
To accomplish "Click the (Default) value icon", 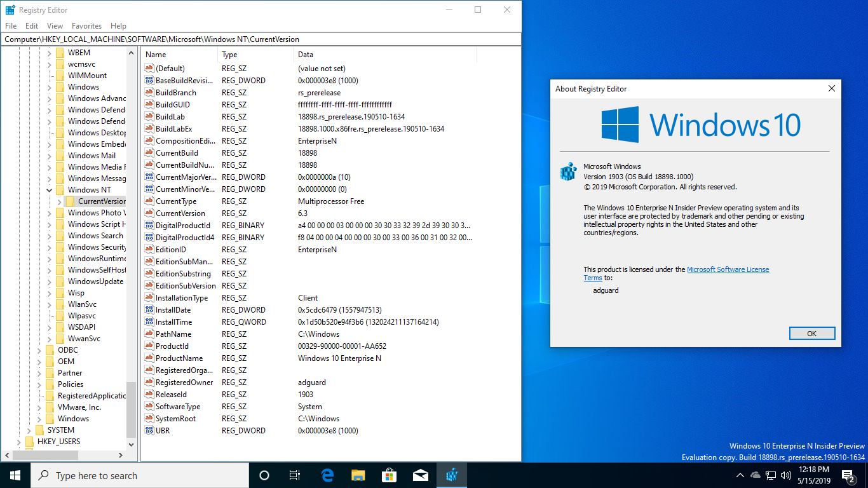I will click(x=149, y=69).
